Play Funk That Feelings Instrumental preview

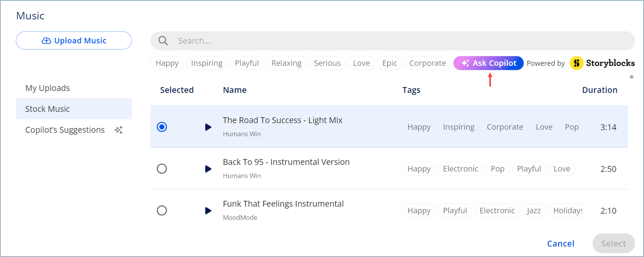point(208,211)
